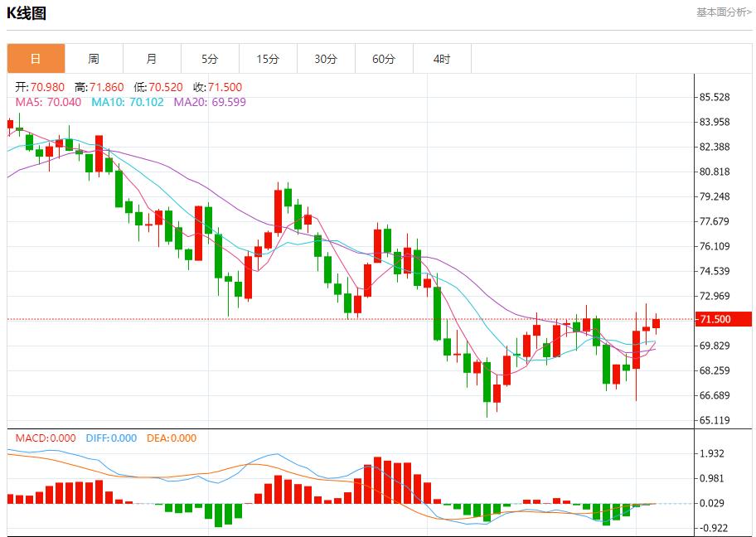The image size is (756, 537).
Task: Select the 30分 interval tab
Action: (326, 59)
